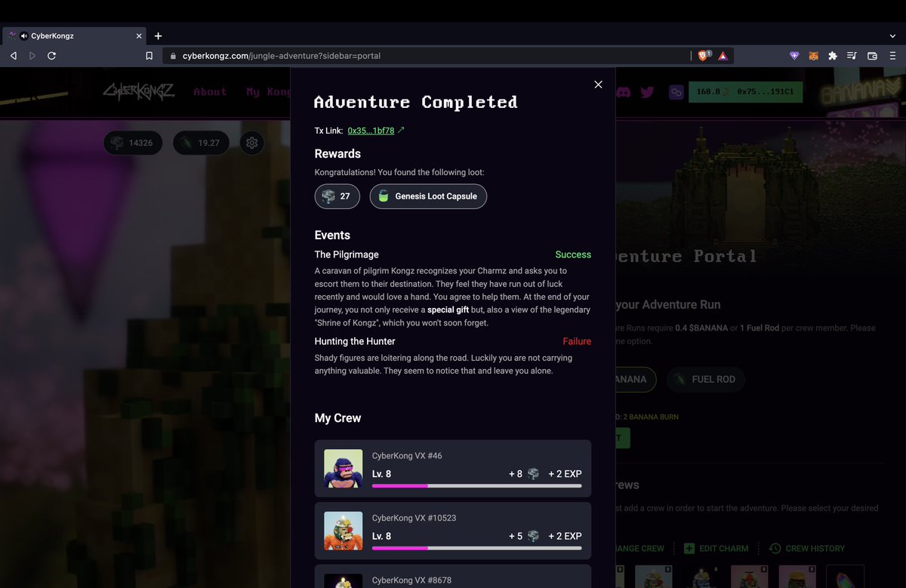Click the CyberKong VX #8678 avatar
This screenshot has width=906, height=588.
coord(343,580)
